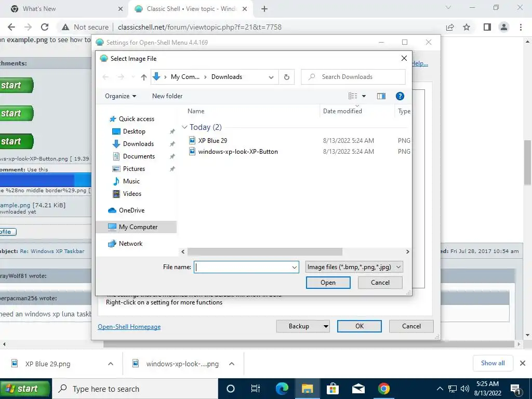532x399 pixels.
Task: Click horizontal scrollbar in file list
Action: pos(264,252)
